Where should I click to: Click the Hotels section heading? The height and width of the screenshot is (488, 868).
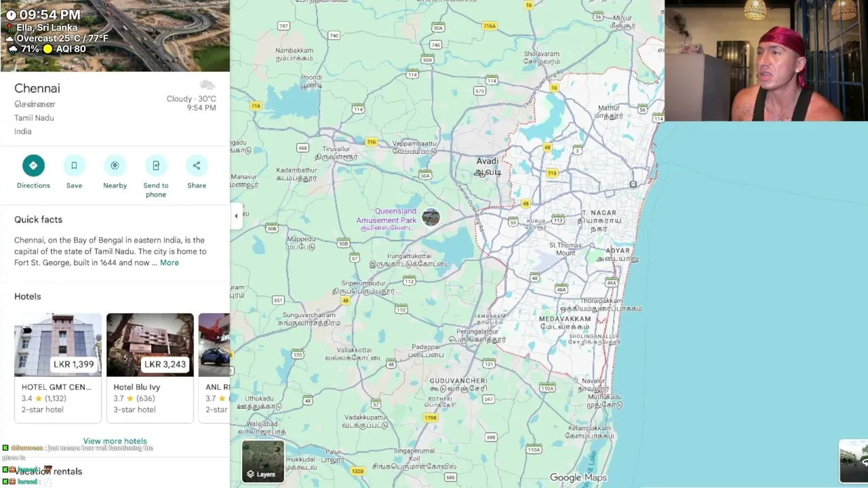(x=28, y=297)
